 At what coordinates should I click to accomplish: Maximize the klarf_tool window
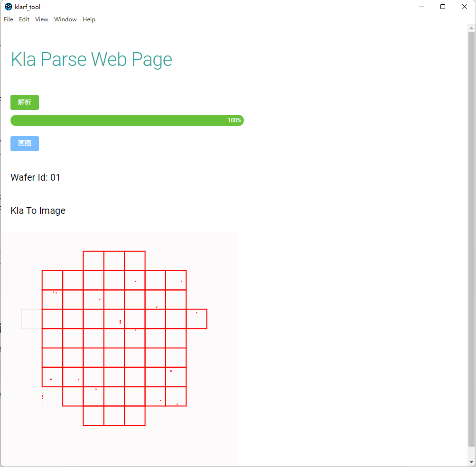pos(443,7)
